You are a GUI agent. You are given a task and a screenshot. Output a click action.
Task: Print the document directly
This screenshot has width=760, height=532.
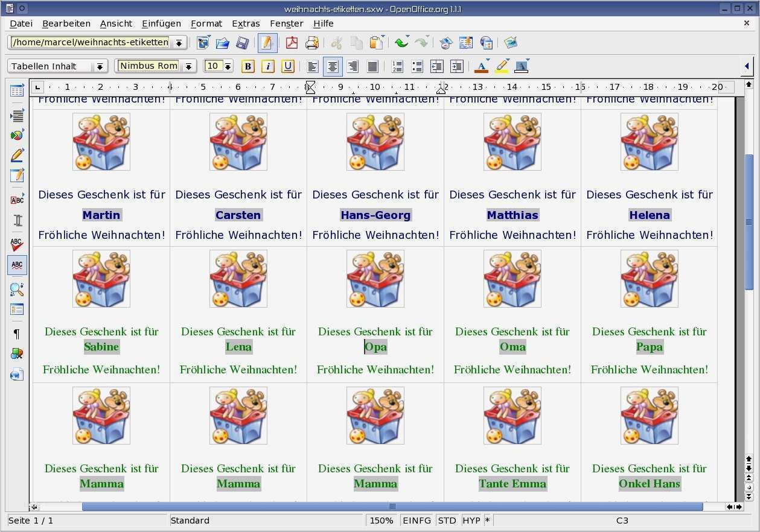(x=311, y=43)
